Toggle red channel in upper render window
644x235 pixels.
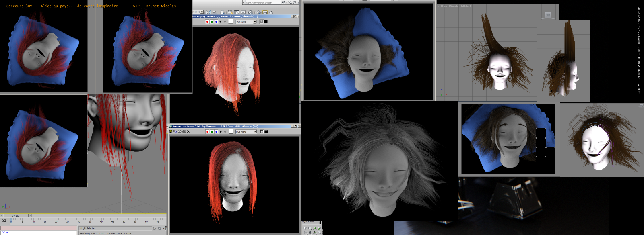[207, 22]
